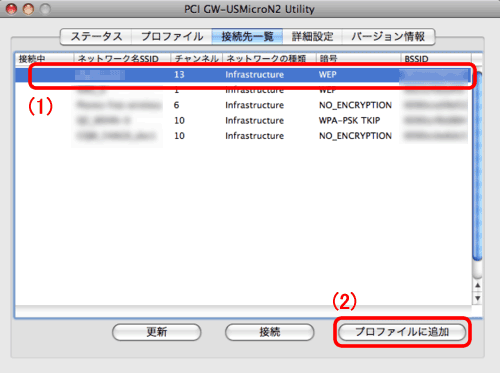Sort by チャンネル column header
The image size is (500, 373).
197,59
